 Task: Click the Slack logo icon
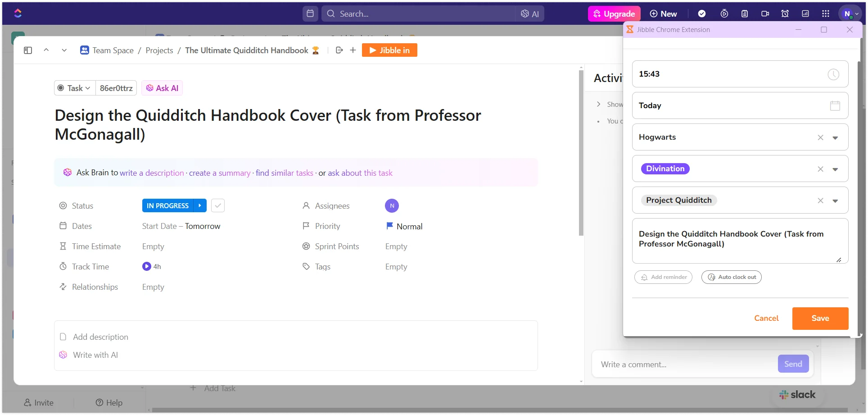[x=784, y=395]
